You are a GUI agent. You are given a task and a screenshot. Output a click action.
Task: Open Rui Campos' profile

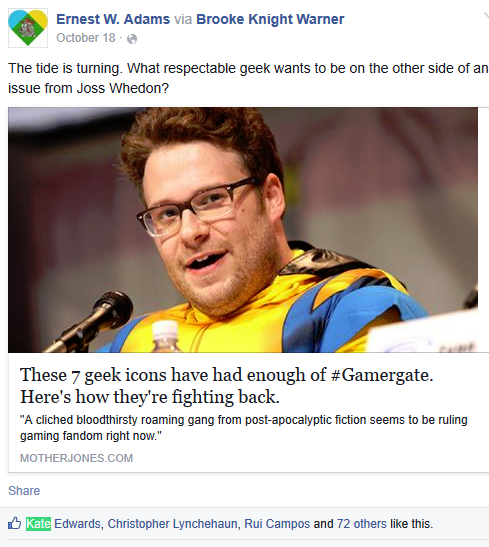tap(277, 524)
